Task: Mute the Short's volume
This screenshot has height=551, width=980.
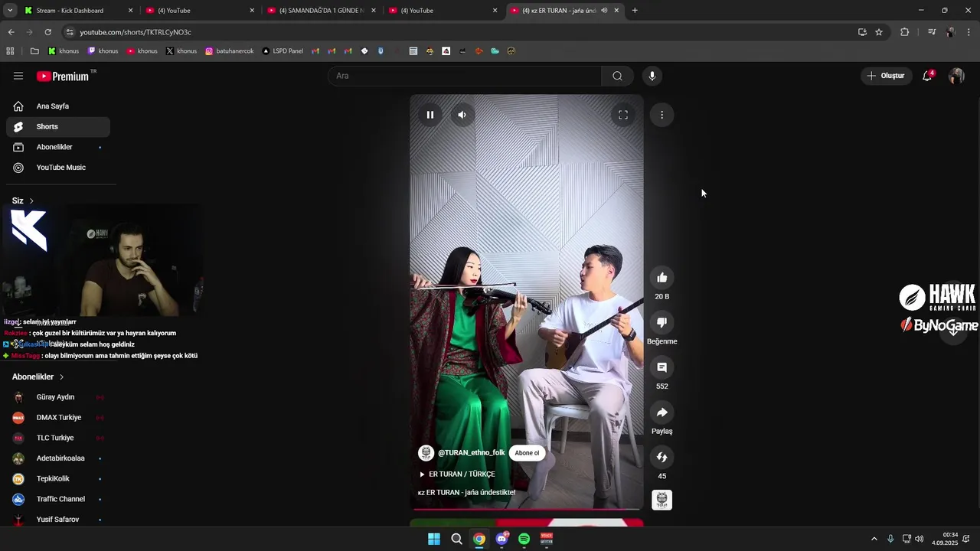Action: 462,115
